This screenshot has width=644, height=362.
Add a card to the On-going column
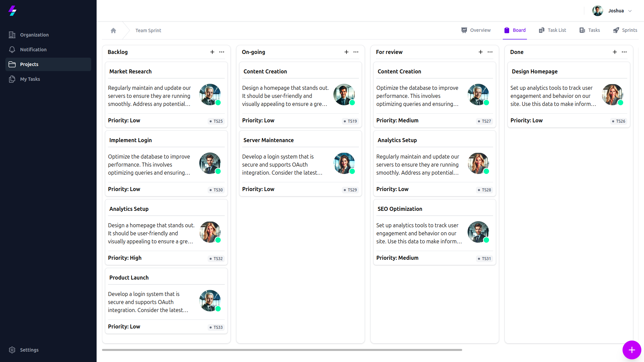(346, 52)
